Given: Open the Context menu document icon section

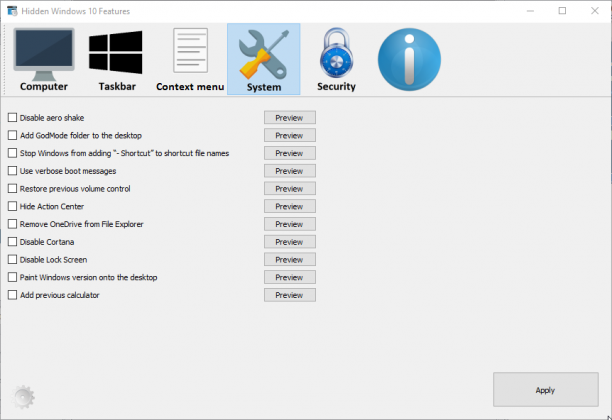Looking at the screenshot, I should (x=190, y=59).
